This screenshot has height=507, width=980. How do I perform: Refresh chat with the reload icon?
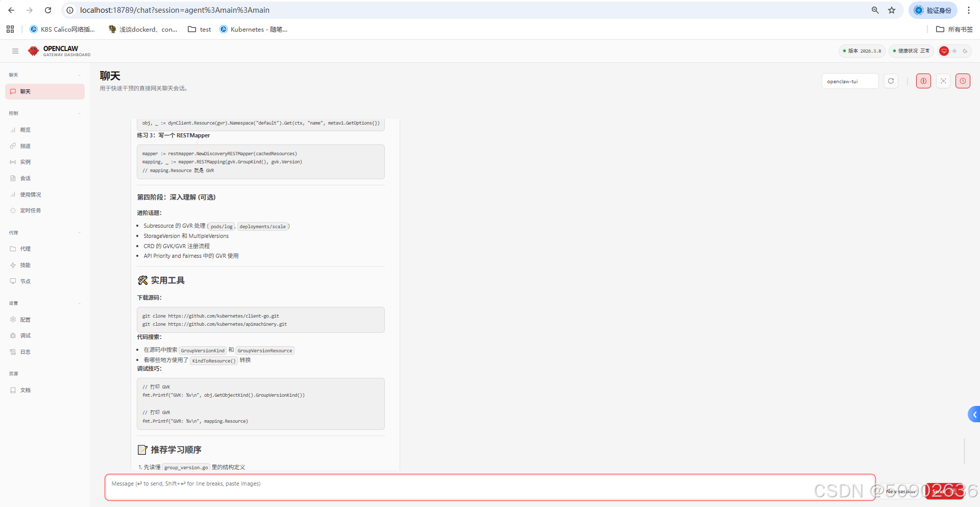[891, 81]
